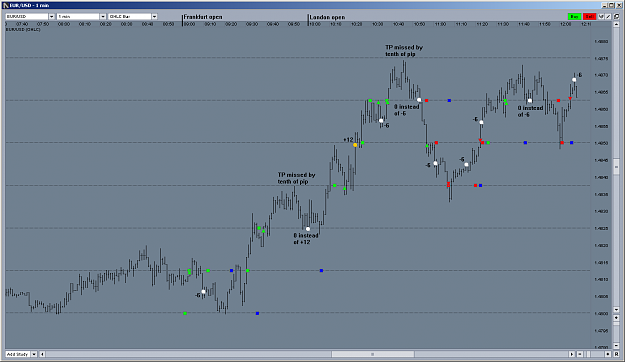Image resolution: width=625 pixels, height=362 pixels.
Task: Expand the 1 min interval dropdown arrow
Action: coord(103,16)
